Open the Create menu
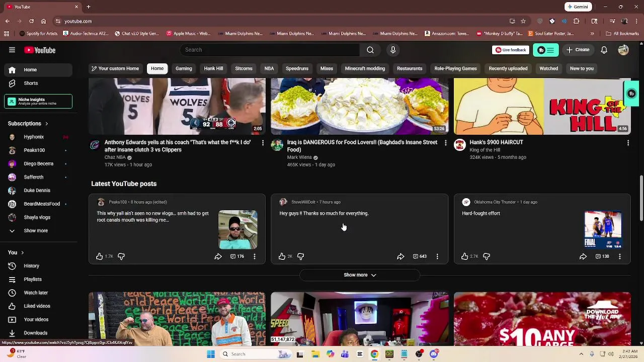The image size is (644, 362). coord(577,50)
